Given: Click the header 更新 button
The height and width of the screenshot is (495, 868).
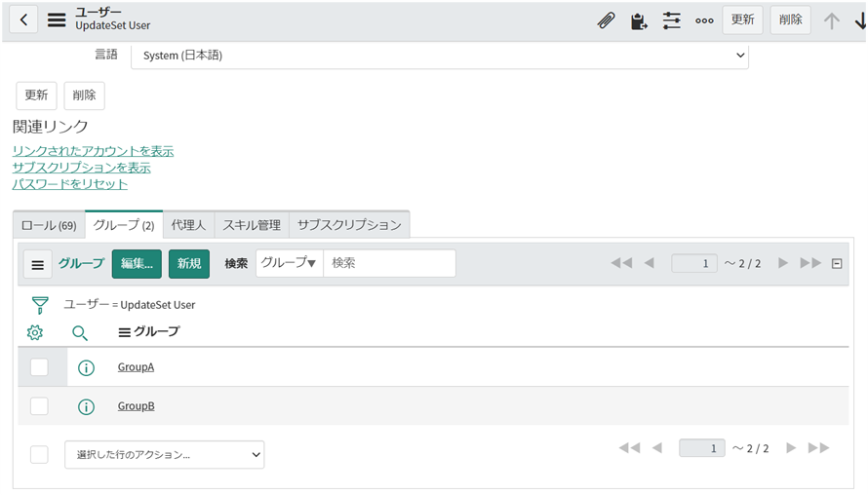Looking at the screenshot, I should tap(742, 19).
